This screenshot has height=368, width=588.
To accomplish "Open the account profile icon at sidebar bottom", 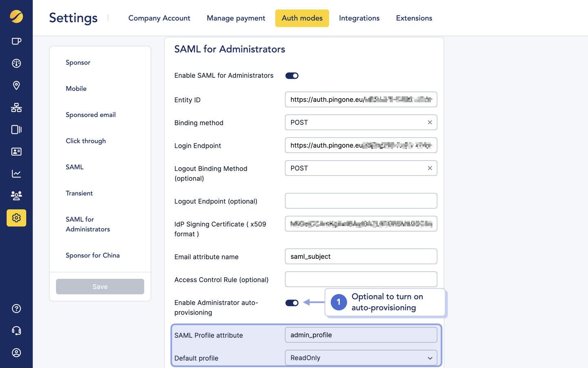I will click(16, 353).
